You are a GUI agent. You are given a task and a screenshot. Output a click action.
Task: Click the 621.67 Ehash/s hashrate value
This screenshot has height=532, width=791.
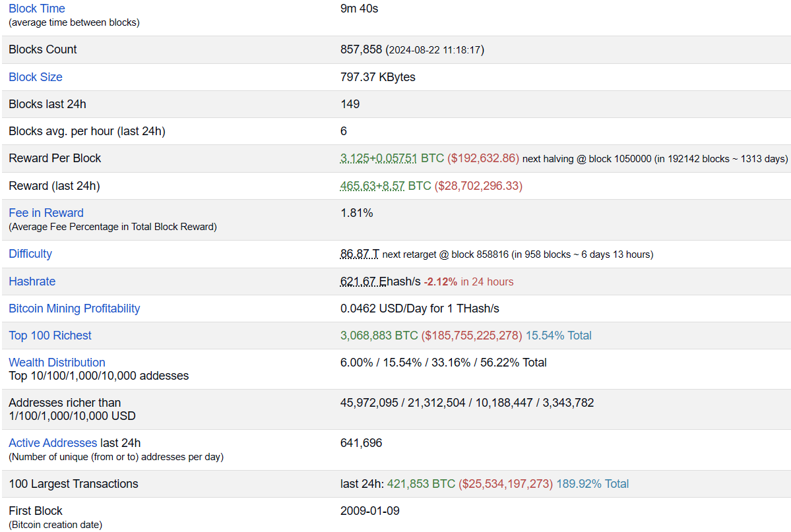pyautogui.click(x=381, y=281)
